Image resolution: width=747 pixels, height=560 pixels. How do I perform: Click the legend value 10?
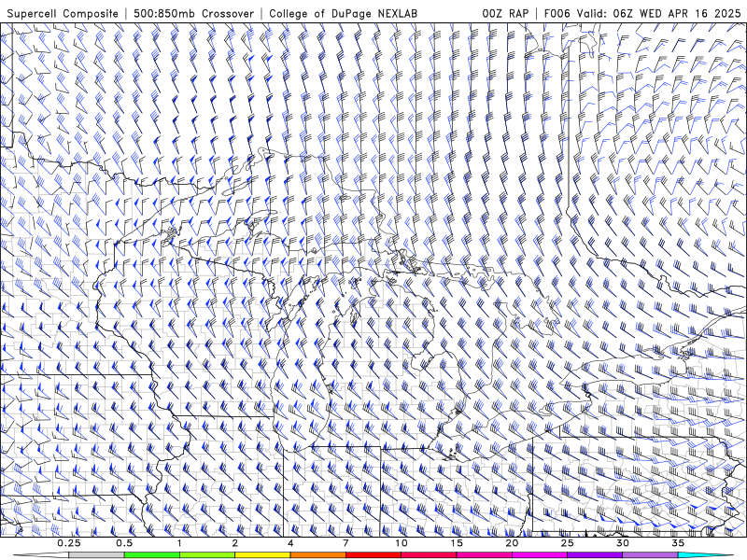[402, 543]
